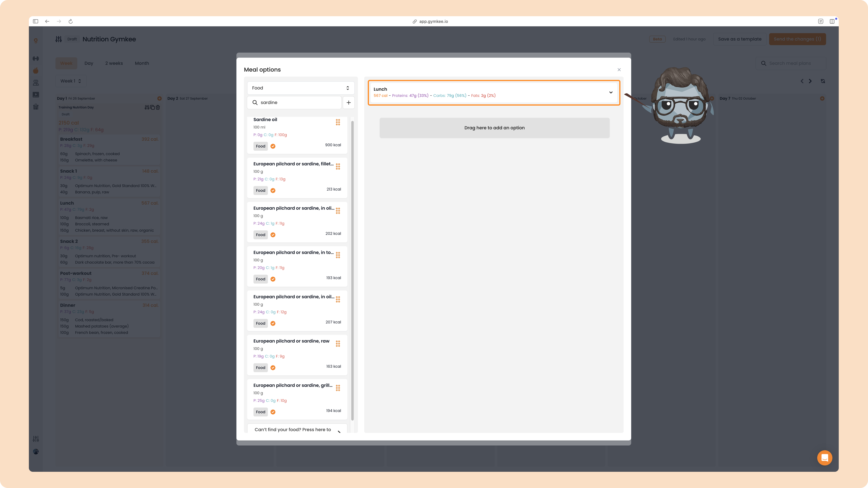Open the video library icon in the sidebar
The image size is (868, 488).
tap(36, 95)
